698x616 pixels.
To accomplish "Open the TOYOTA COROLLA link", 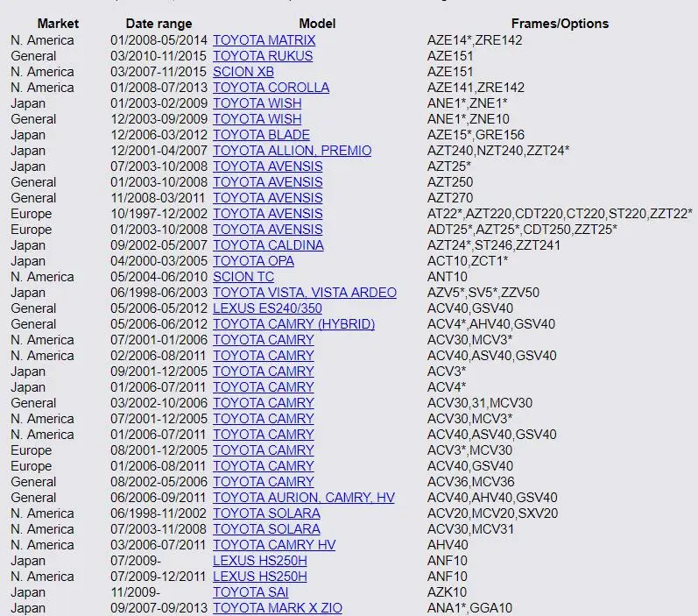I will pyautogui.click(x=271, y=88).
